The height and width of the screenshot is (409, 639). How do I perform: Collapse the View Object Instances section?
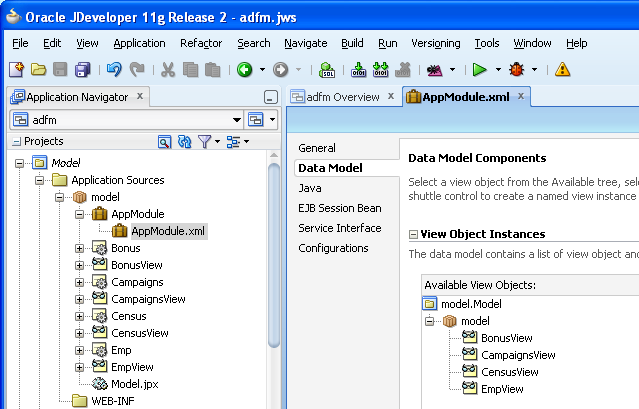[x=413, y=235]
